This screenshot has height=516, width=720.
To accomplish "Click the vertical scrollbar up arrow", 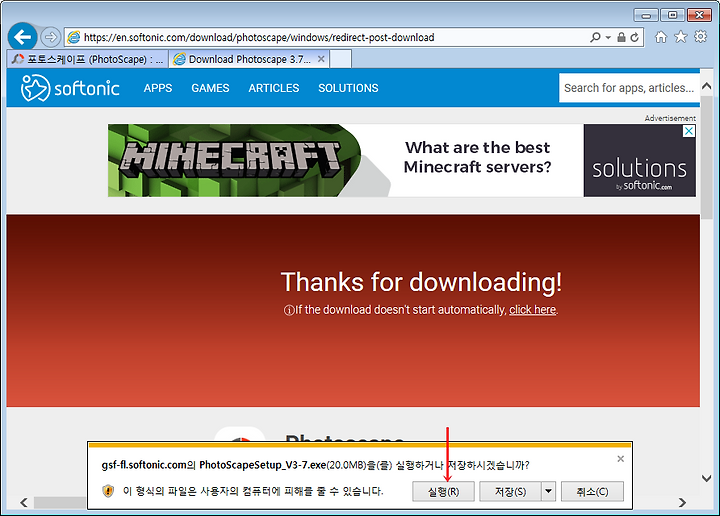I will click(x=707, y=86).
